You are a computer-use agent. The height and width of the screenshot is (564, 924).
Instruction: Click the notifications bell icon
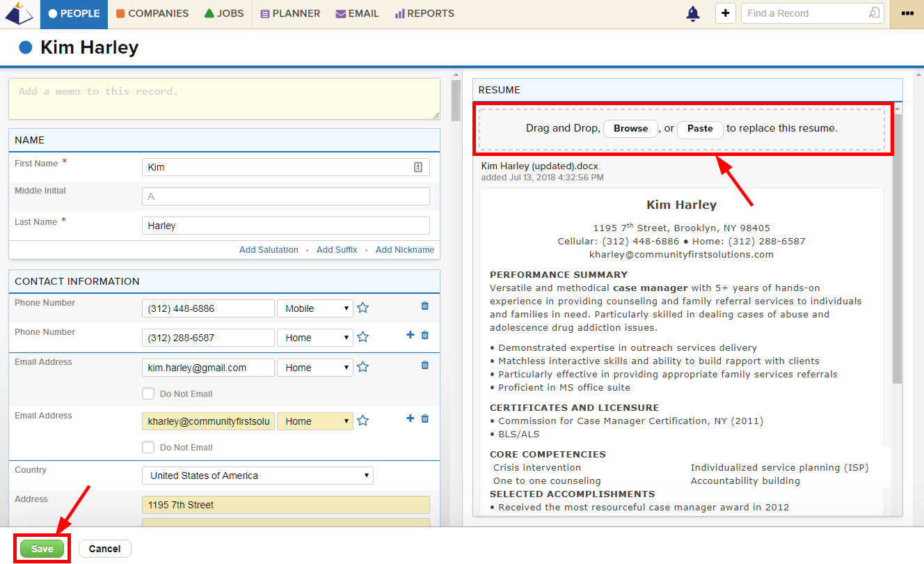pyautogui.click(x=692, y=14)
